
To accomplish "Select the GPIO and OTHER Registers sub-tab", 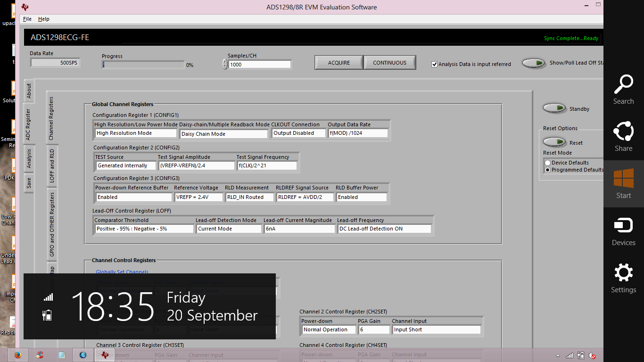I will pos(52,225).
